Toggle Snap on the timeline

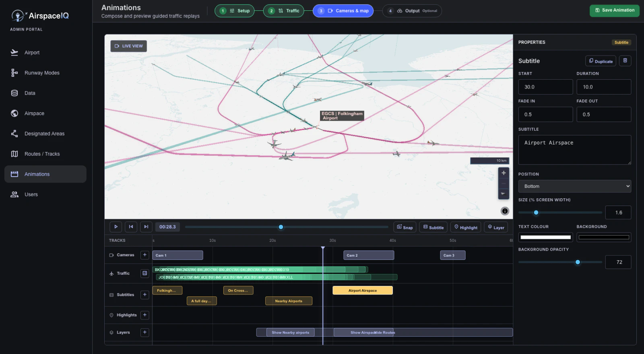click(405, 227)
